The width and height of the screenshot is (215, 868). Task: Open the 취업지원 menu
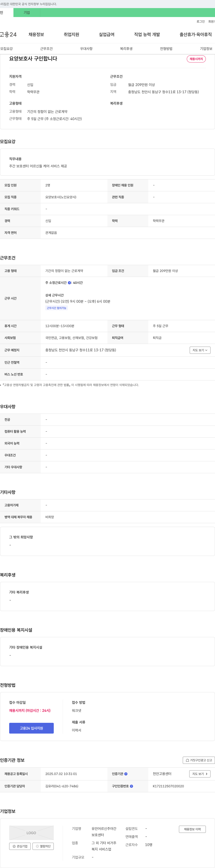click(x=71, y=34)
